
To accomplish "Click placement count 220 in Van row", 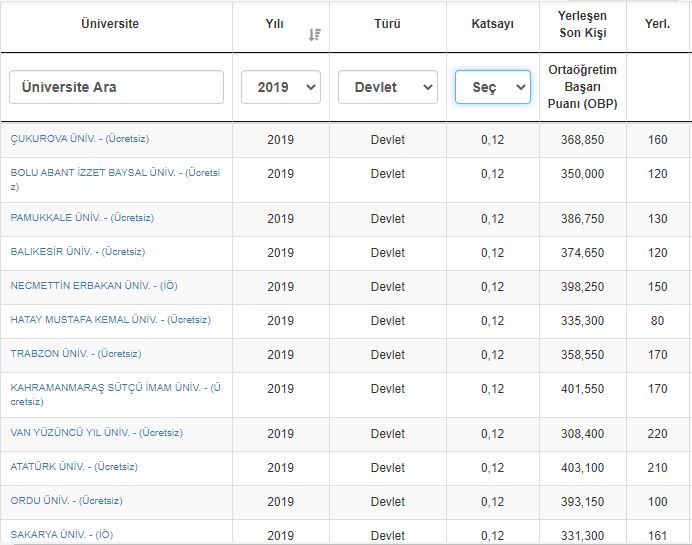I will [x=657, y=434].
